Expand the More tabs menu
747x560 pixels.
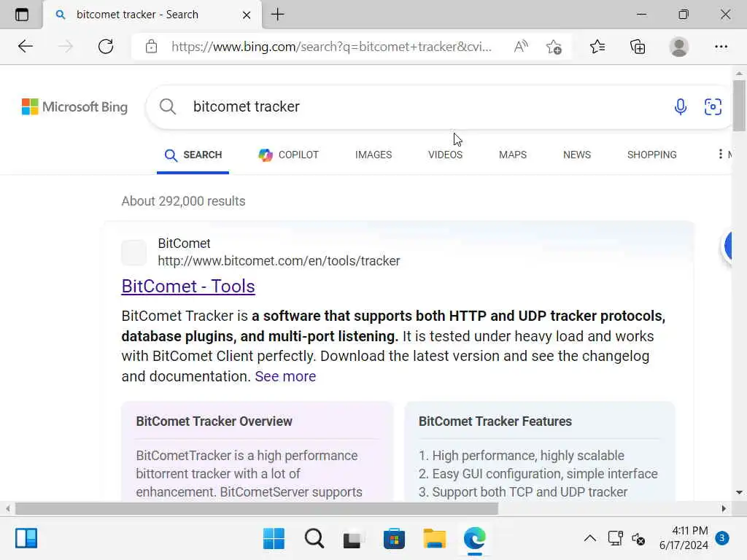(724, 155)
